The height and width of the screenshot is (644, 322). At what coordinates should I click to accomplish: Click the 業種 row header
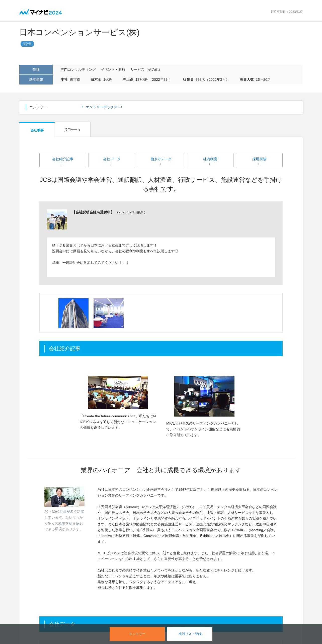pyautogui.click(x=36, y=69)
